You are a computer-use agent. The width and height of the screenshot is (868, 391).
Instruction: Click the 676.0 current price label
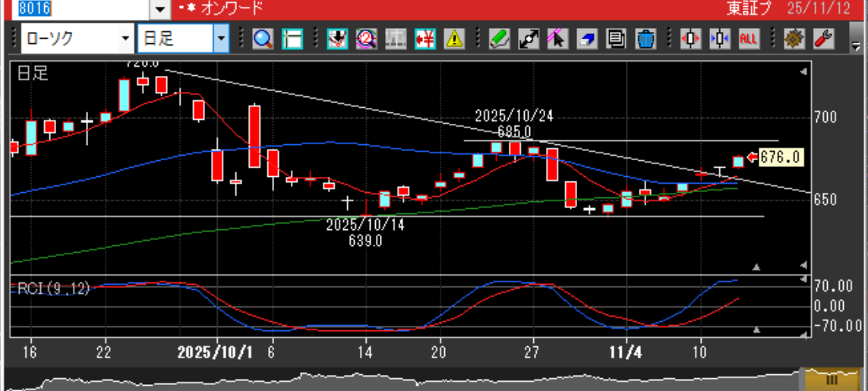(780, 157)
